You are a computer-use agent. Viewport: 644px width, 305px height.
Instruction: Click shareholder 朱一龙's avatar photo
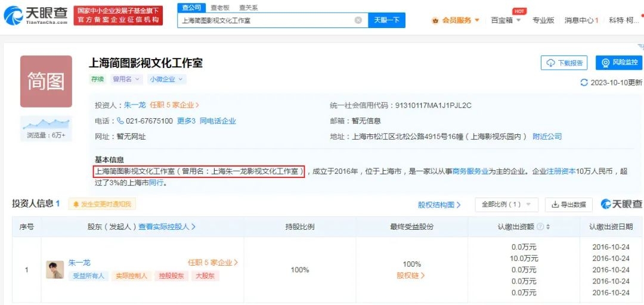pos(55,270)
